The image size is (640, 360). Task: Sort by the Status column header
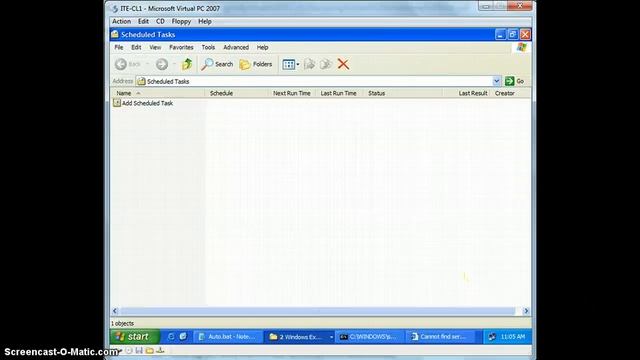[402, 93]
